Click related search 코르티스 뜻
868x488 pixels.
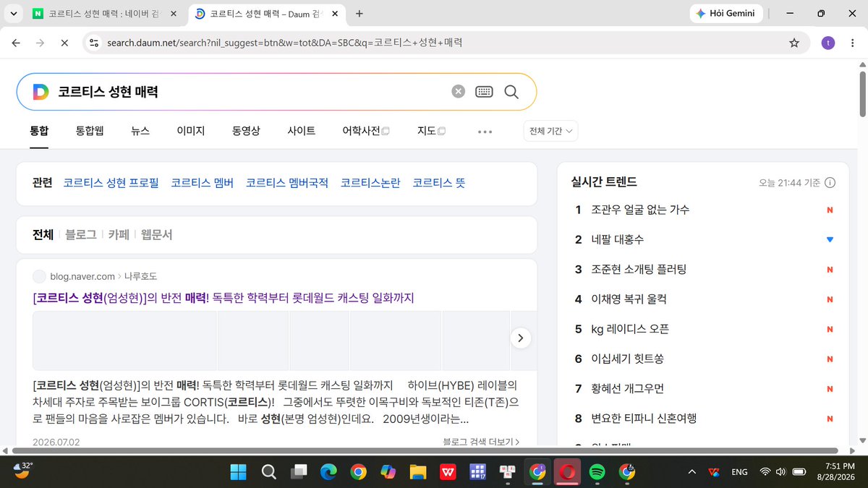439,183
